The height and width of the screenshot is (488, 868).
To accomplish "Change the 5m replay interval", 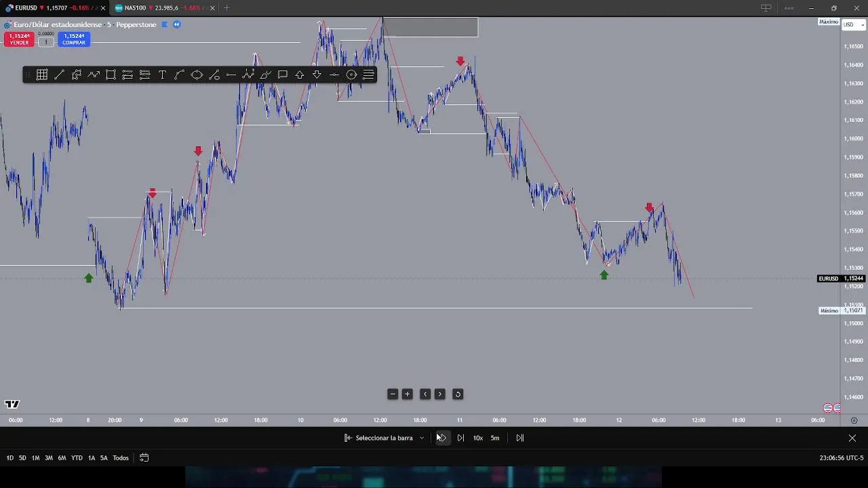I will pyautogui.click(x=495, y=438).
